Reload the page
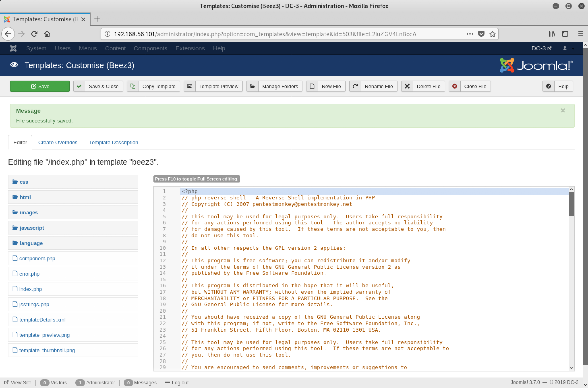The width and height of the screenshot is (588, 388). (34, 34)
